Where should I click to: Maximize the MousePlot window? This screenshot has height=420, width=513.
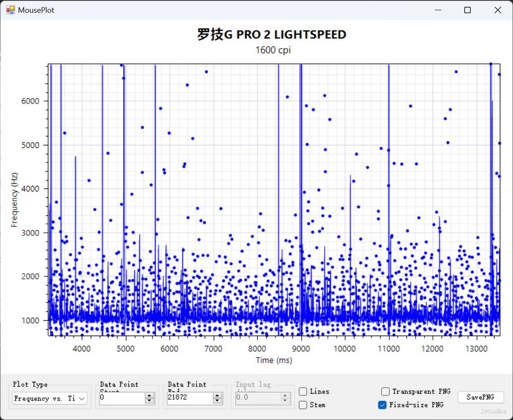[467, 10]
